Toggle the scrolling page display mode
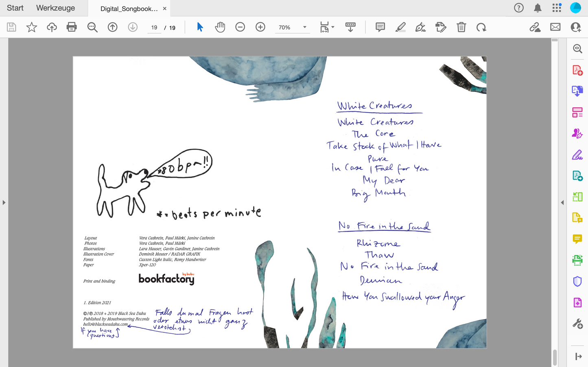 (x=350, y=27)
